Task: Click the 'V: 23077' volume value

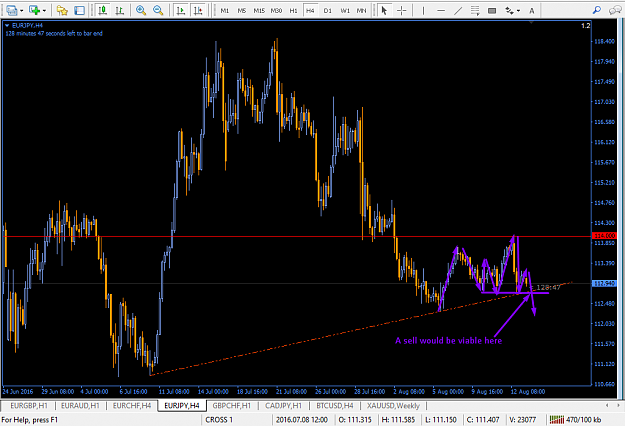Action: 523,420
